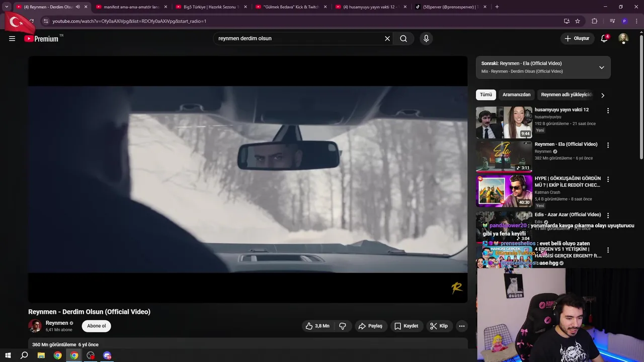Open Chrome extensions puzzle icon
Viewport: 644px width, 362px height.
[595, 21]
